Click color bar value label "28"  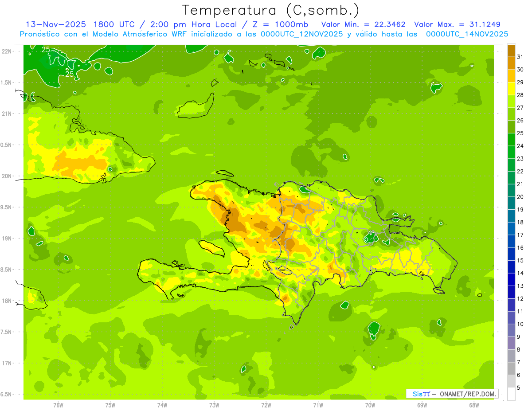click(520, 95)
